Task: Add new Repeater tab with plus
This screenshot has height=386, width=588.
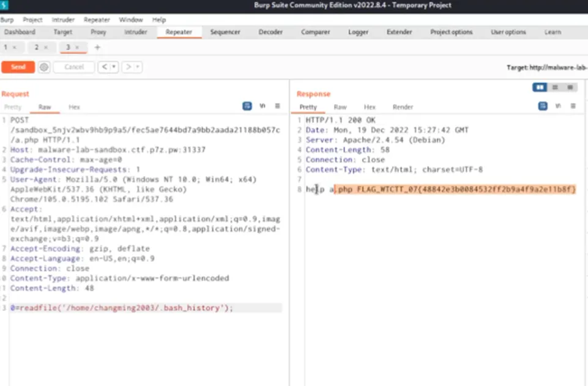Action: coord(97,47)
